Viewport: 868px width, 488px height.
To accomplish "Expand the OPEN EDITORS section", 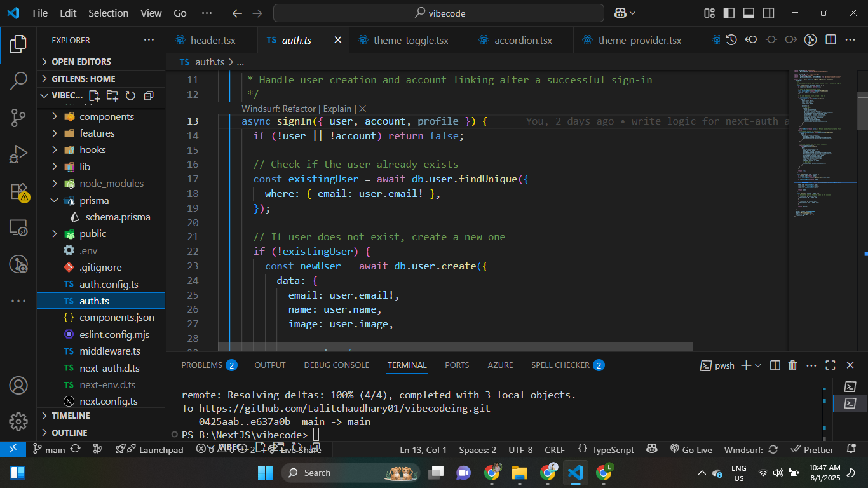I will (x=81, y=62).
